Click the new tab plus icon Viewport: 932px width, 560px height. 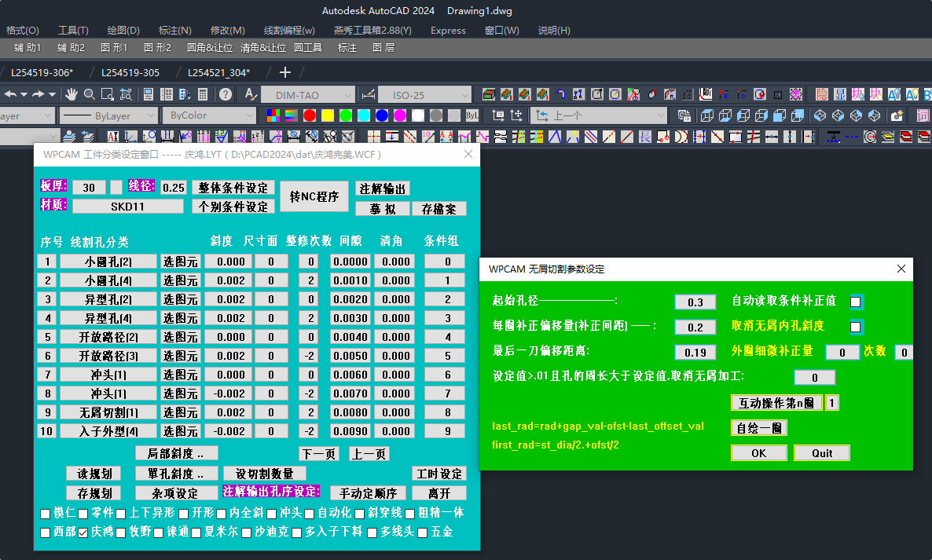[285, 72]
